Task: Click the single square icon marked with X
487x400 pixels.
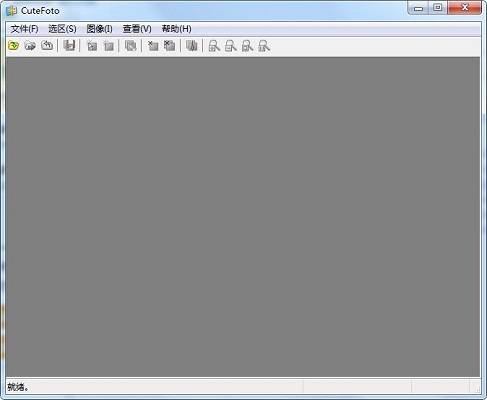Action: (153, 46)
